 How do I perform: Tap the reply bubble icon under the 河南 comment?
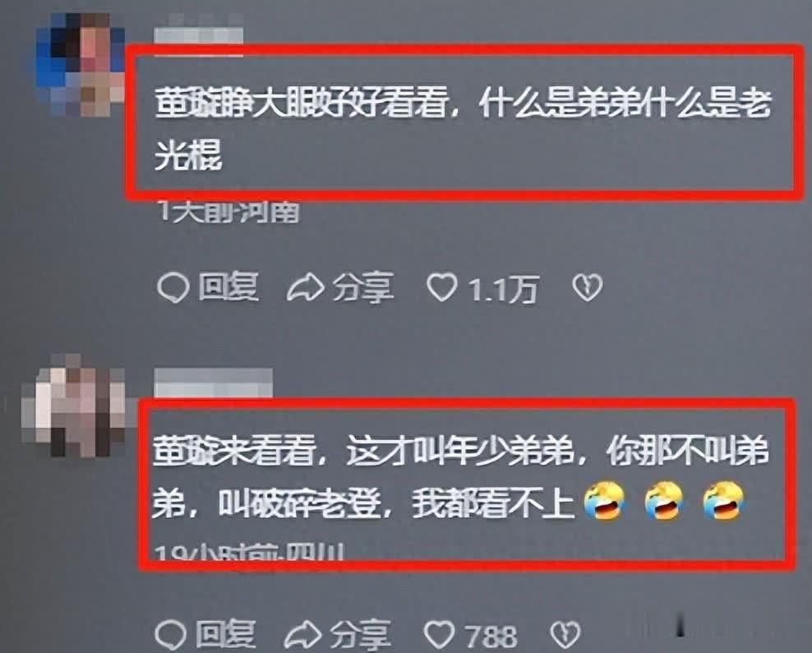[x=173, y=288]
